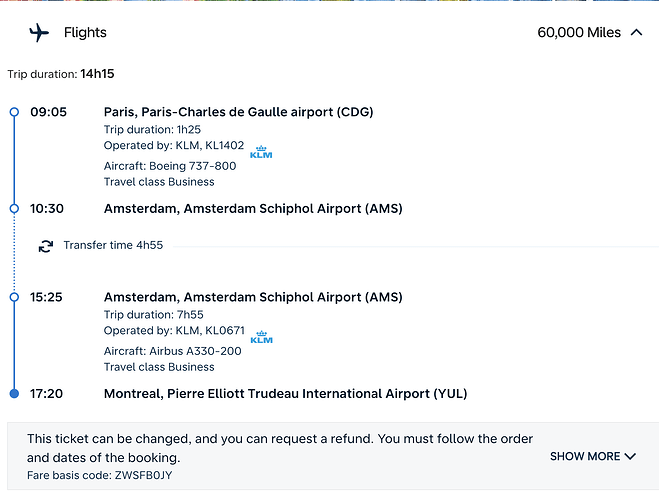Click the Montreal Trudeau Airport (YUL) text
The image size is (659, 500).
point(285,394)
